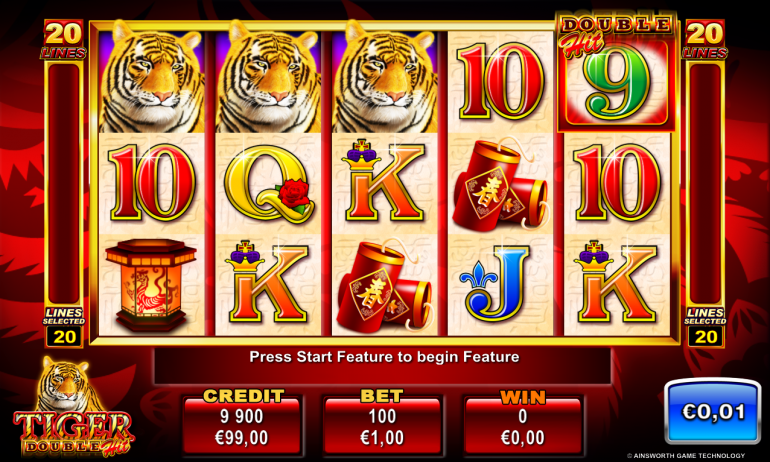This screenshot has width=770, height=462.
Task: Click the €0,01 denomination button
Action: coord(713,411)
